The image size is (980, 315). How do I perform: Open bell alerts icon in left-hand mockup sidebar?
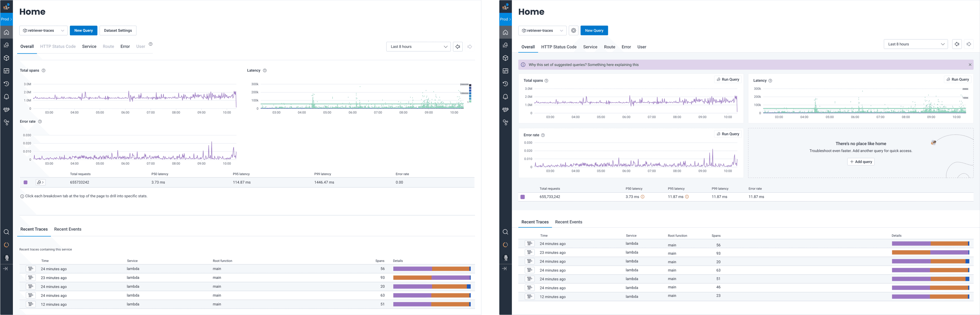point(6,97)
